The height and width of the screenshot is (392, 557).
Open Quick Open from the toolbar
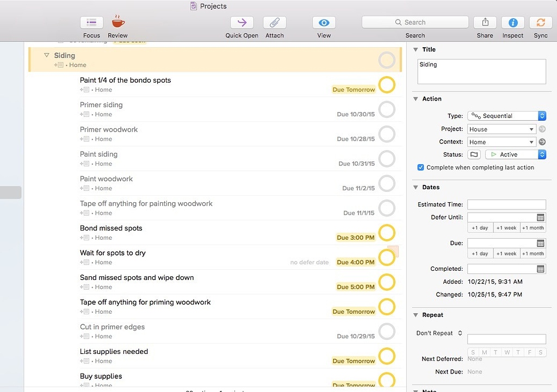[242, 23]
